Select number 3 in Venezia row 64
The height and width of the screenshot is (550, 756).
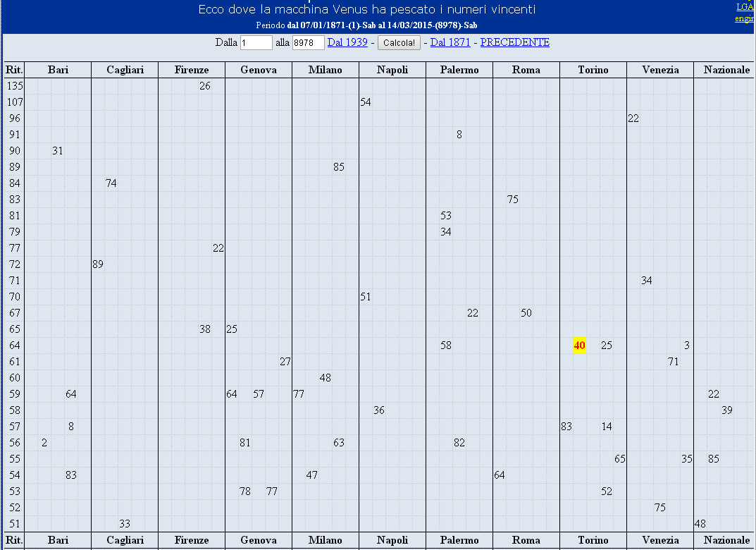click(687, 346)
